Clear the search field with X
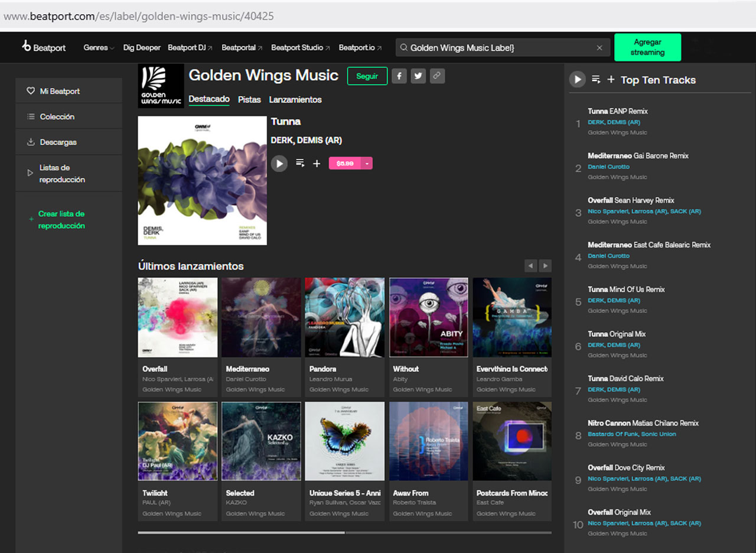This screenshot has width=756, height=553. [x=599, y=48]
